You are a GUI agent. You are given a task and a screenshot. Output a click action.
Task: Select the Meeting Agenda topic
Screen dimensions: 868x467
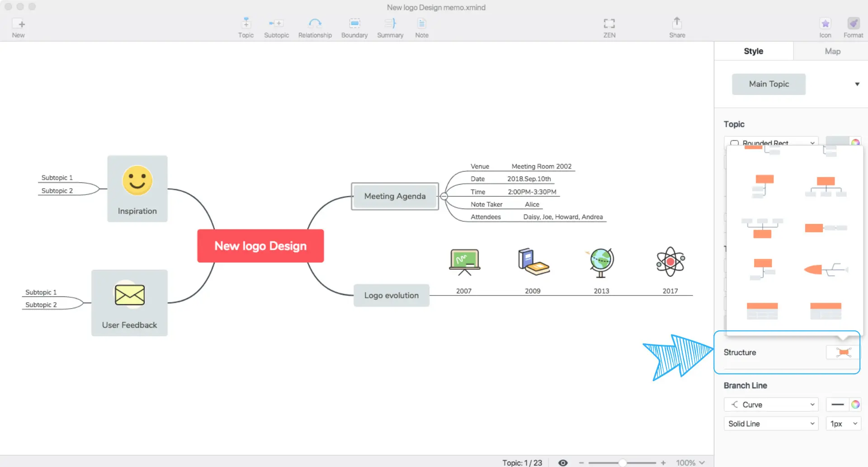(x=395, y=196)
